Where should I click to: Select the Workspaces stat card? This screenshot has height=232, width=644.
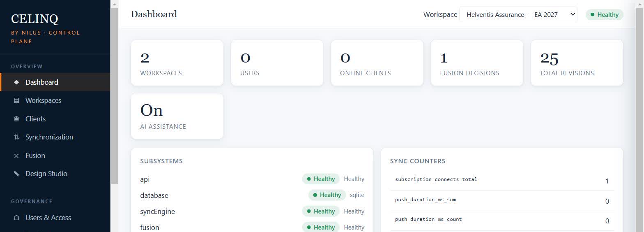point(177,63)
